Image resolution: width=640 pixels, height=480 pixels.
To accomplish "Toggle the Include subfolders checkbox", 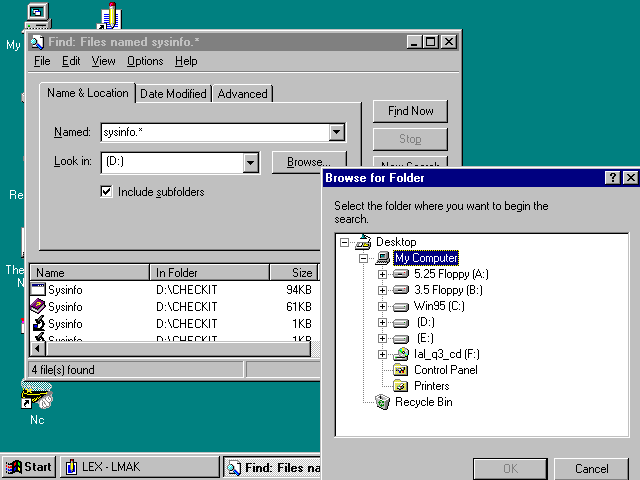I will (106, 191).
